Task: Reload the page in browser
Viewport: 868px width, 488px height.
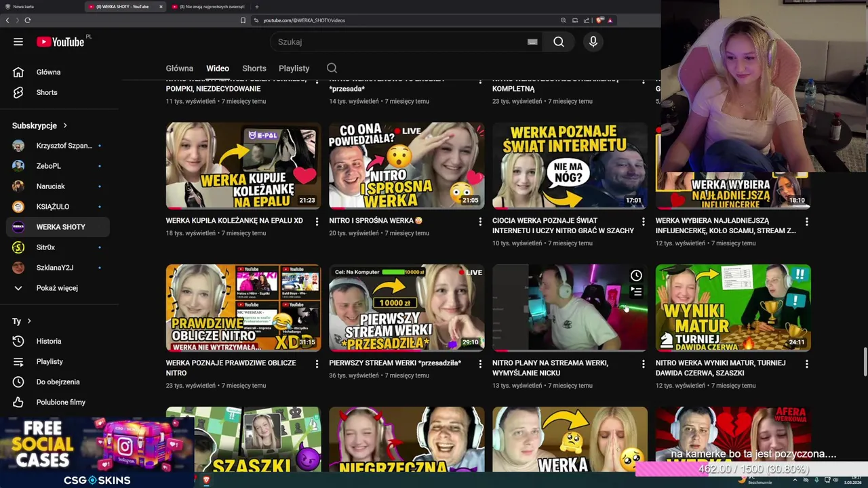Action: click(x=28, y=20)
